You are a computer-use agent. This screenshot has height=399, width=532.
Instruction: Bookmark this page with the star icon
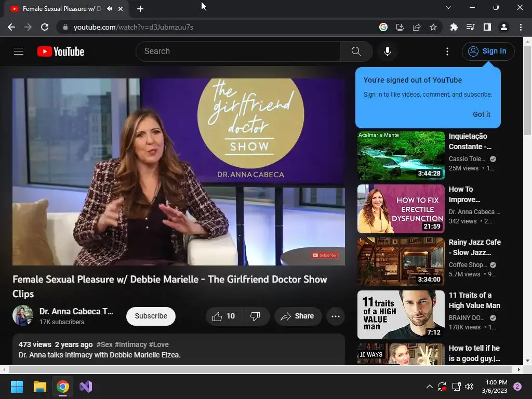pos(433,27)
